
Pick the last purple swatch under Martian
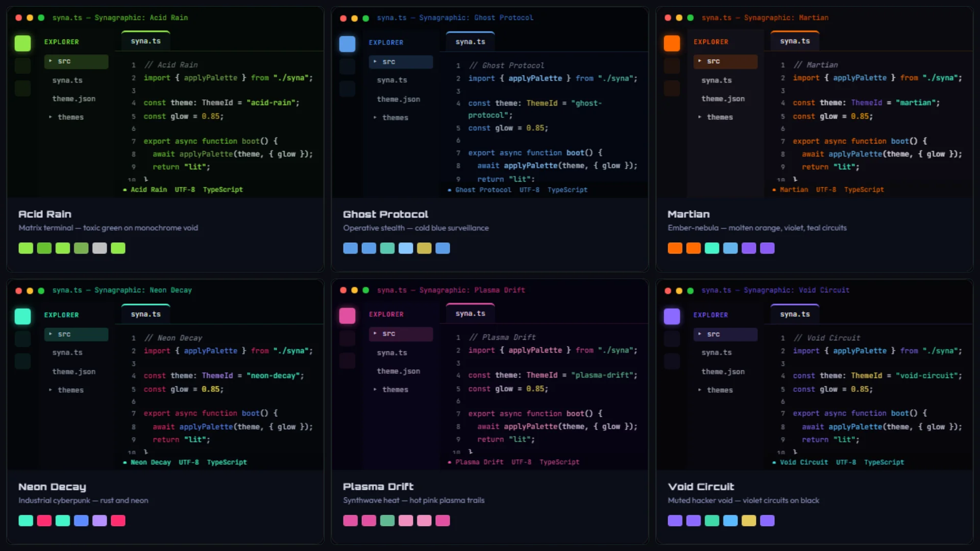[x=767, y=248]
